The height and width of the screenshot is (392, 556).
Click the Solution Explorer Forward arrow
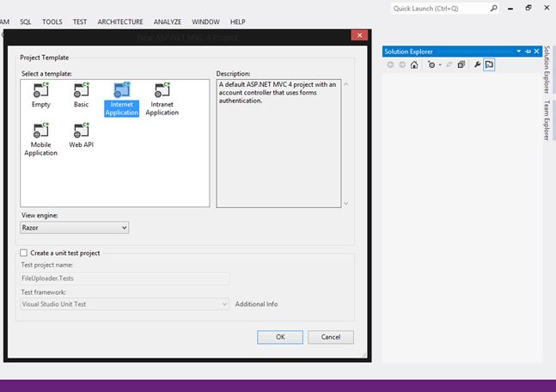click(402, 64)
